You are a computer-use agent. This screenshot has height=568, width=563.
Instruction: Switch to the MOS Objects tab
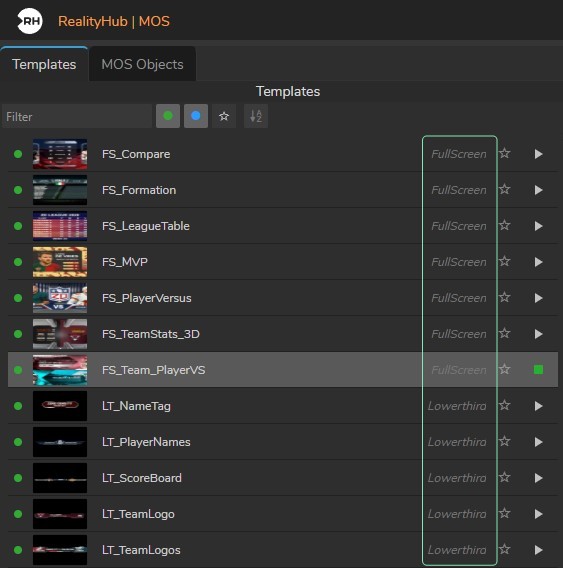tap(142, 64)
